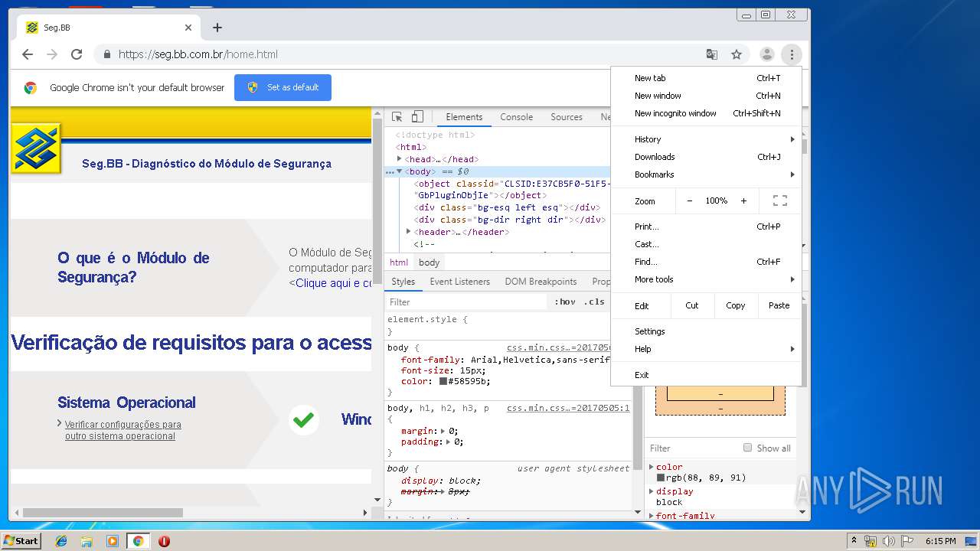Switch to the Sources tab
The width and height of the screenshot is (980, 551).
click(567, 117)
